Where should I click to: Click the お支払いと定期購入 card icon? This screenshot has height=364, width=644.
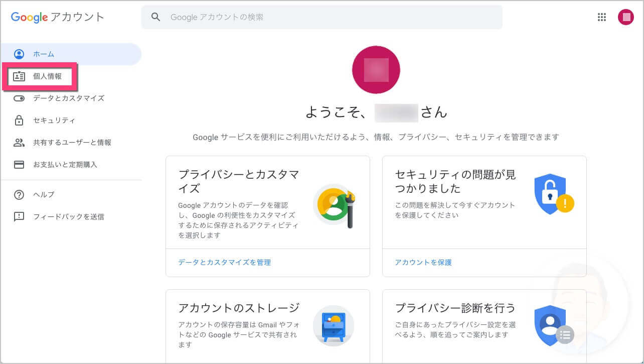[19, 165]
